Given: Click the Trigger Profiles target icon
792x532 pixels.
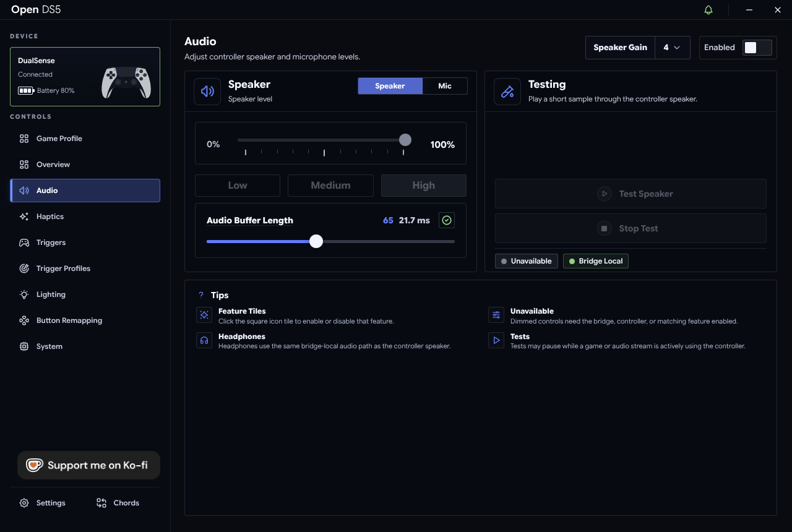Looking at the screenshot, I should (x=24, y=268).
